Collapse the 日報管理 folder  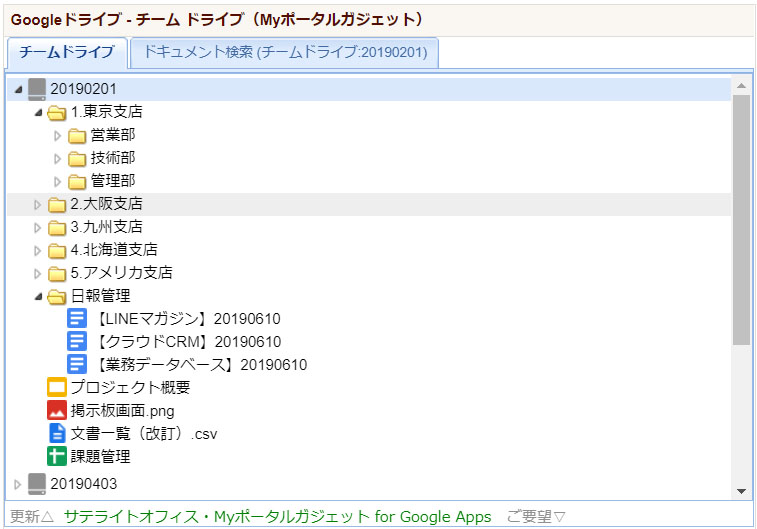pyautogui.click(x=38, y=296)
